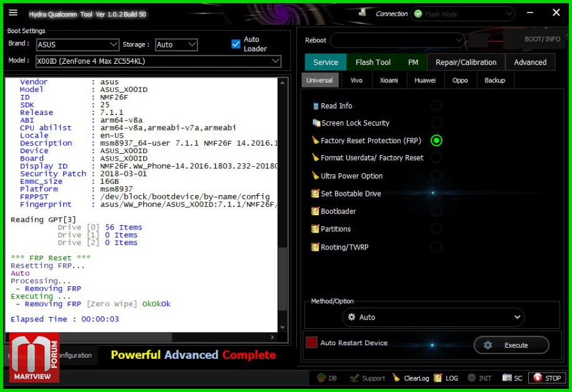Click the Screen Lock Security icon
This screenshot has height=392, width=572.
(x=316, y=123)
